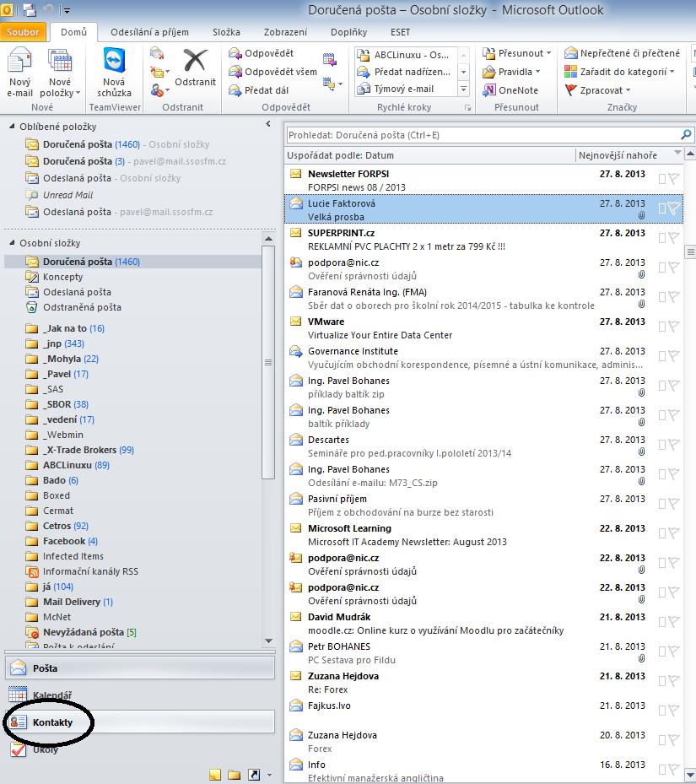Screen dimensions: 696x784
Task: Open the Vyčistit clean-up dropdown icon
Action: coord(159,72)
